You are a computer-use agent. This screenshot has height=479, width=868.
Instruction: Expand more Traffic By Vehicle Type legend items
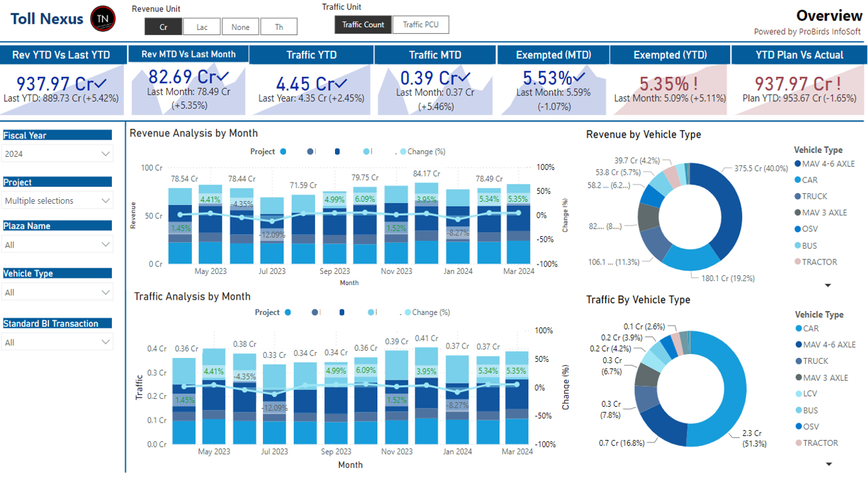point(828,464)
